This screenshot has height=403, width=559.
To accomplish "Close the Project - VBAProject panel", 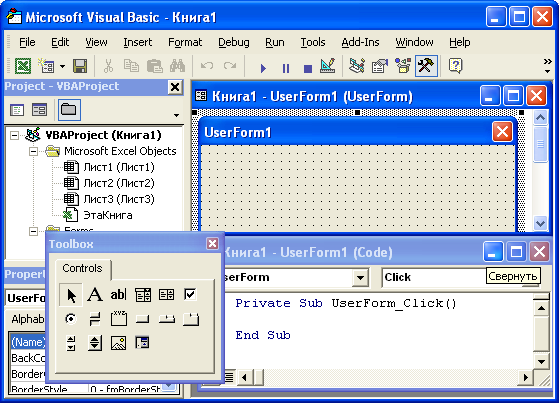I will 175,87.
